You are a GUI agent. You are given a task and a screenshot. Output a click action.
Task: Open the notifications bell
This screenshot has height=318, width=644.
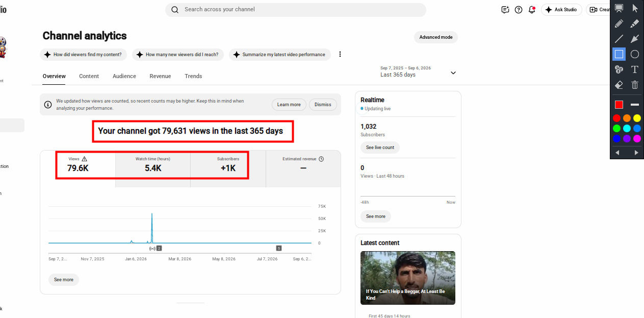click(532, 10)
